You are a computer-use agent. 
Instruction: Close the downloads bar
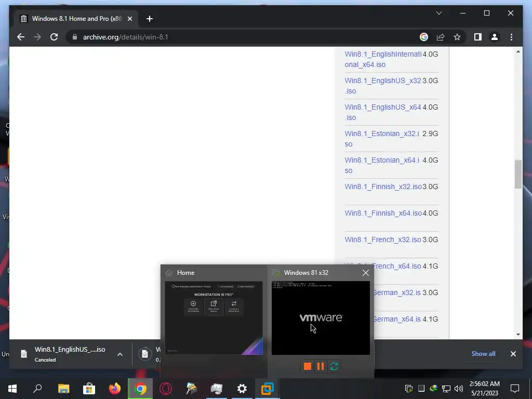pyautogui.click(x=513, y=354)
